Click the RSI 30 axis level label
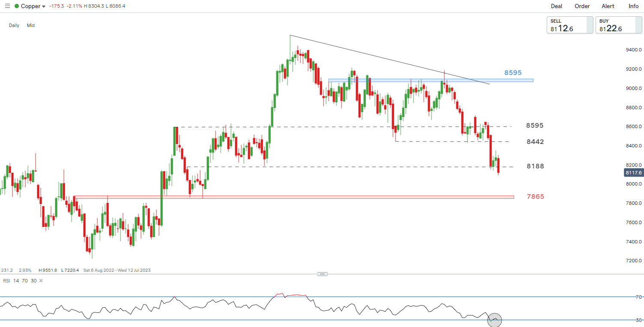644x327 pixels. pyautogui.click(x=639, y=320)
